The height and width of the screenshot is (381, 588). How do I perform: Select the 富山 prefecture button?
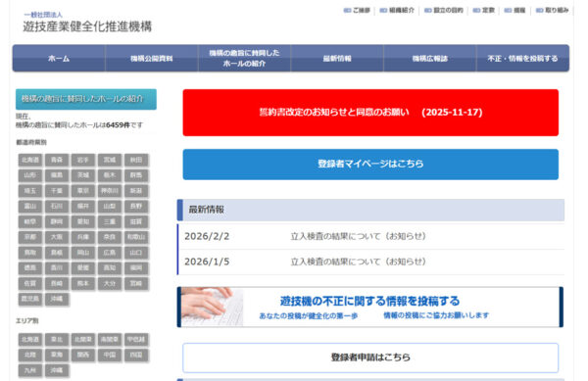[30, 207]
